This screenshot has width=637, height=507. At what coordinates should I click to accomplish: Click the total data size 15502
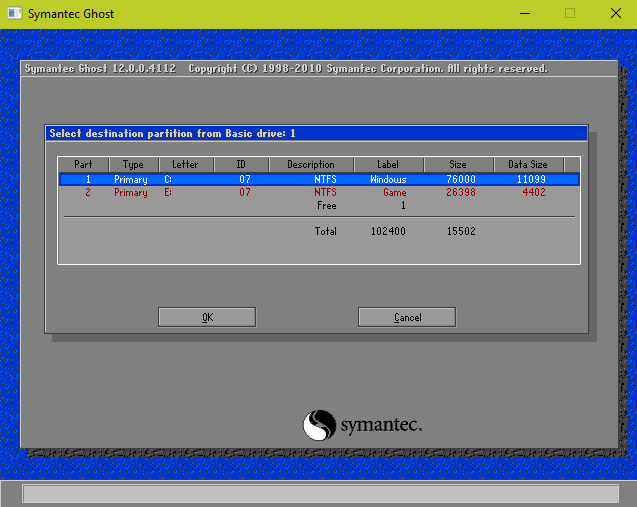(461, 231)
